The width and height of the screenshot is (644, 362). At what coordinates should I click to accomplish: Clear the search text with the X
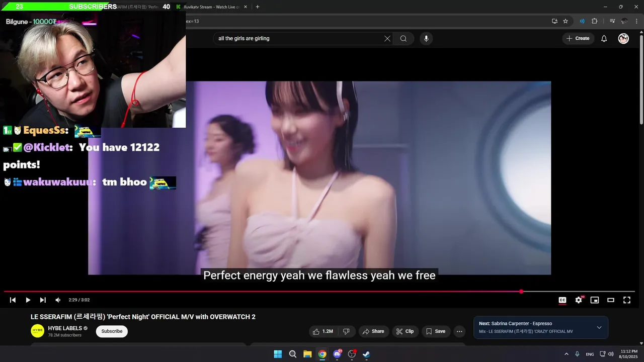click(387, 39)
